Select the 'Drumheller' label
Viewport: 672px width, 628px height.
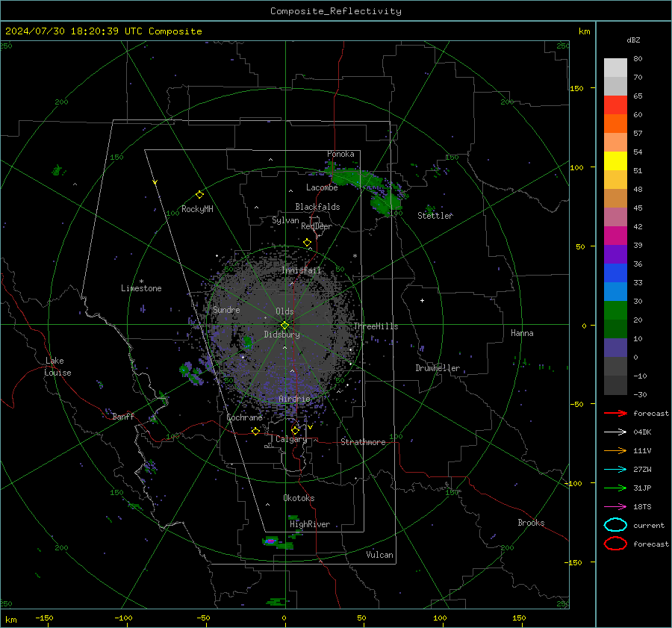tap(438, 368)
